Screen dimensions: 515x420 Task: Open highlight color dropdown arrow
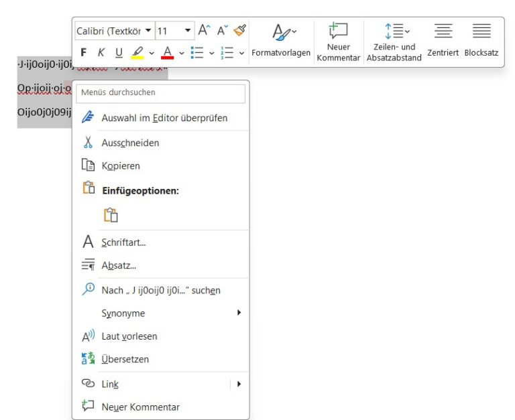(152, 53)
